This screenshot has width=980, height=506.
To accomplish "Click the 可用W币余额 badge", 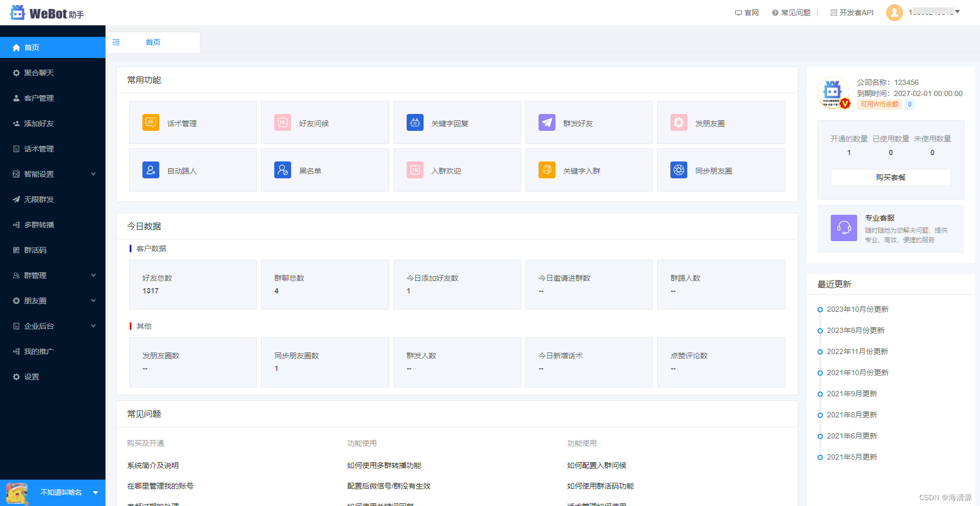I will coord(879,104).
